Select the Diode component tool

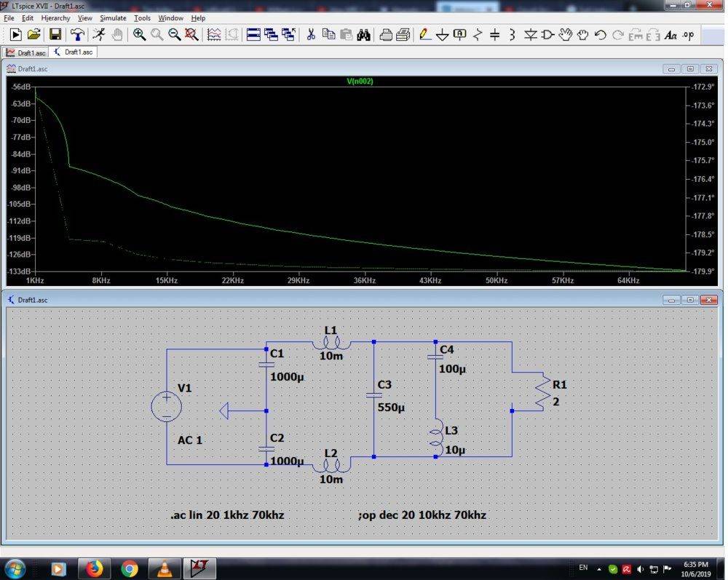[x=531, y=34]
